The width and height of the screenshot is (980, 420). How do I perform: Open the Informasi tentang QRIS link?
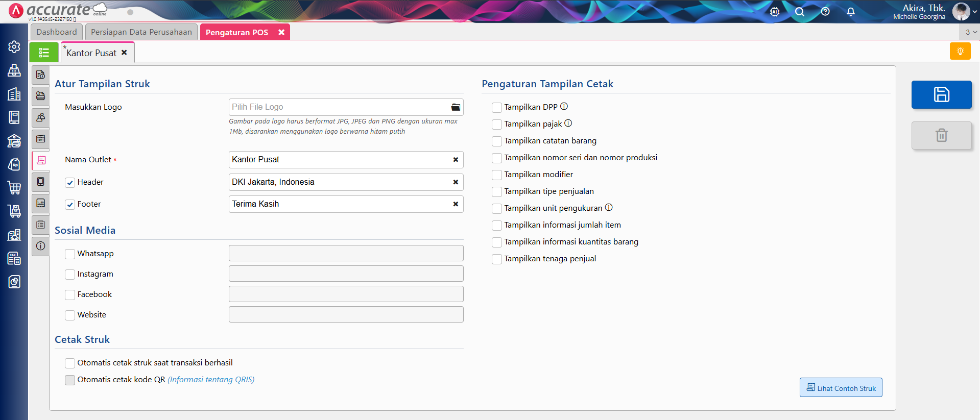(211, 380)
